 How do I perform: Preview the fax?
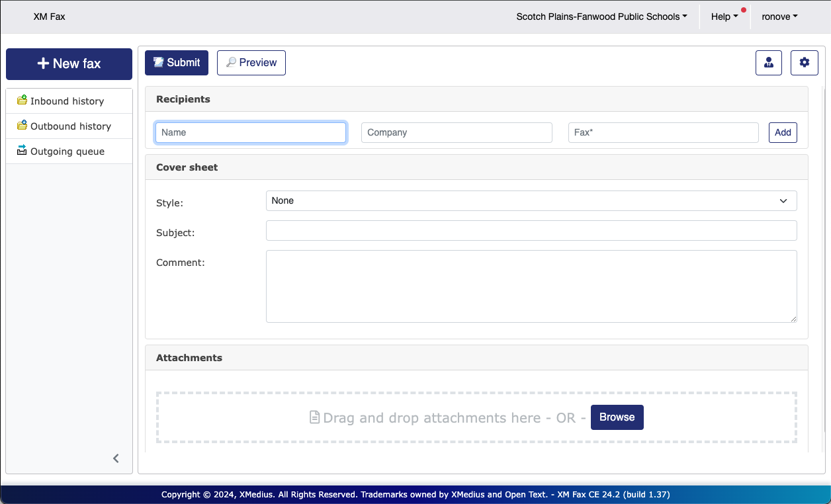(x=251, y=63)
